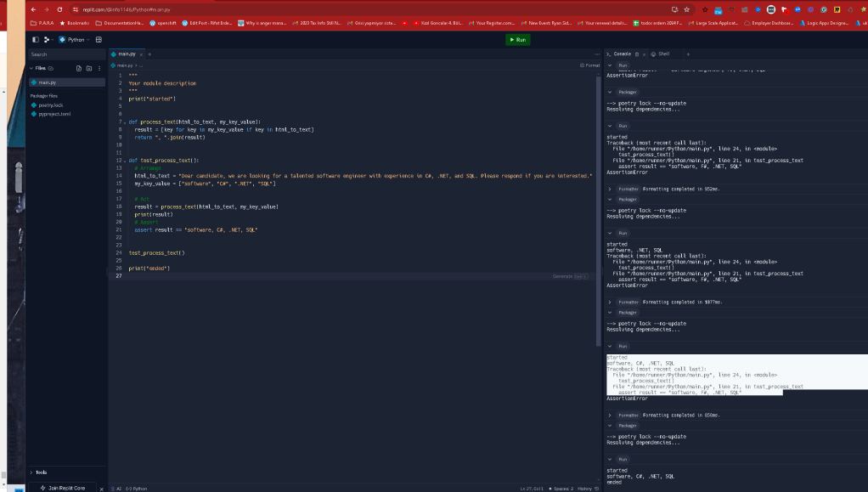
Task: Bookmark this page star icon
Action: pos(687,9)
